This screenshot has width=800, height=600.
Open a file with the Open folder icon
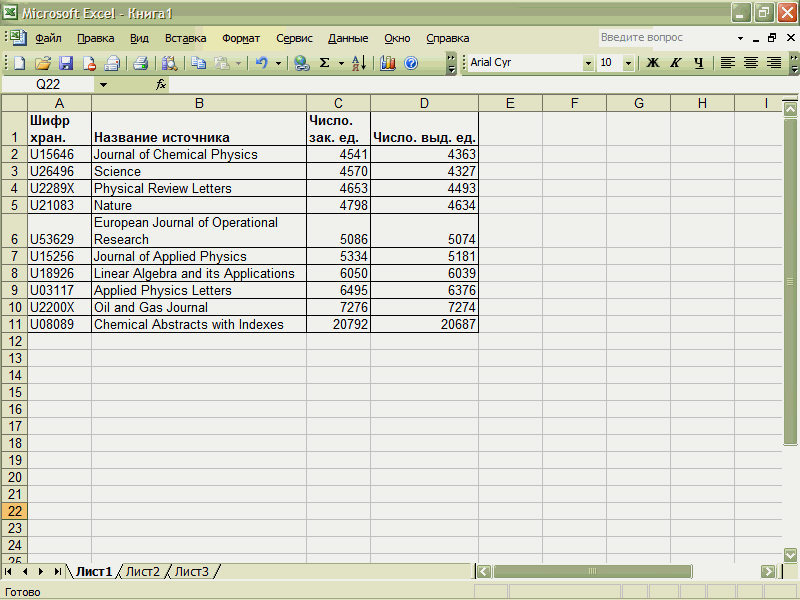click(43, 63)
